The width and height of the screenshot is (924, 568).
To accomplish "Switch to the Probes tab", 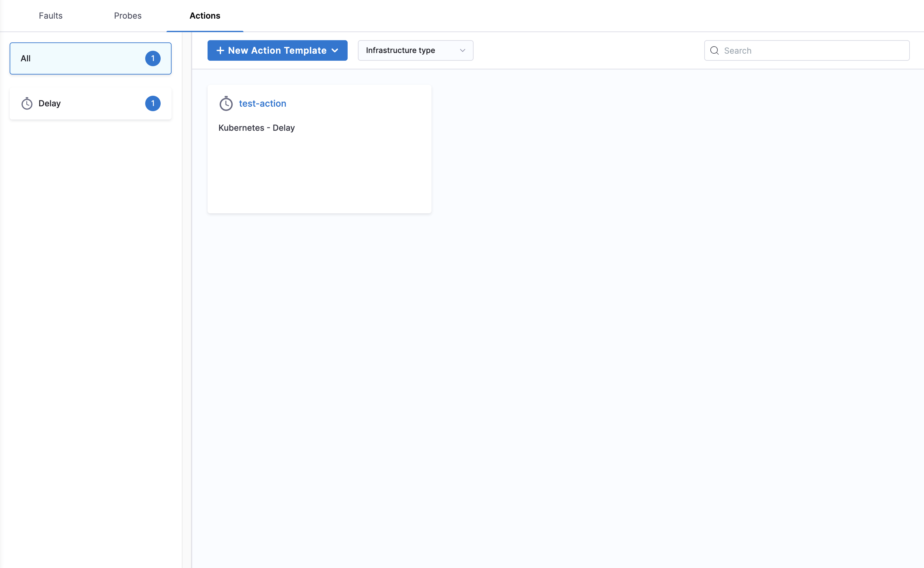I will [x=127, y=15].
